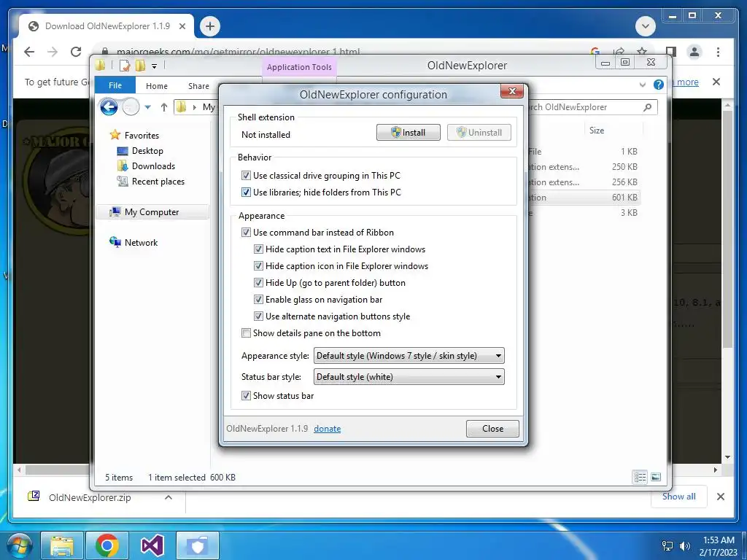747x560 pixels.
Task: Click the quick access New folder icon
Action: point(140,66)
